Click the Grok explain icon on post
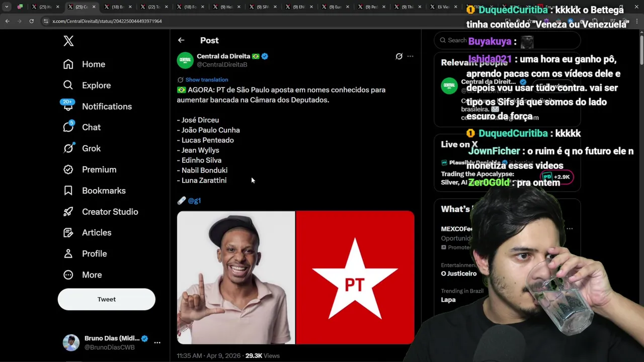 pyautogui.click(x=399, y=56)
